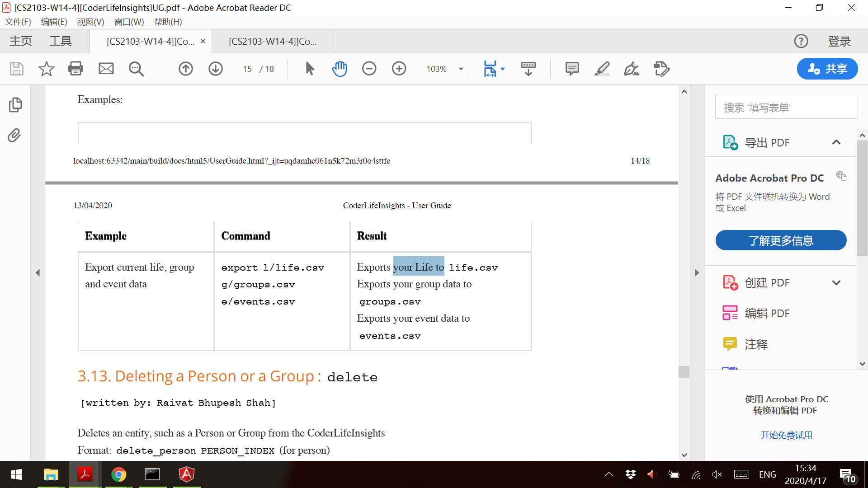Add a sticky note comment
Viewport: 868px width, 488px height.
[572, 69]
